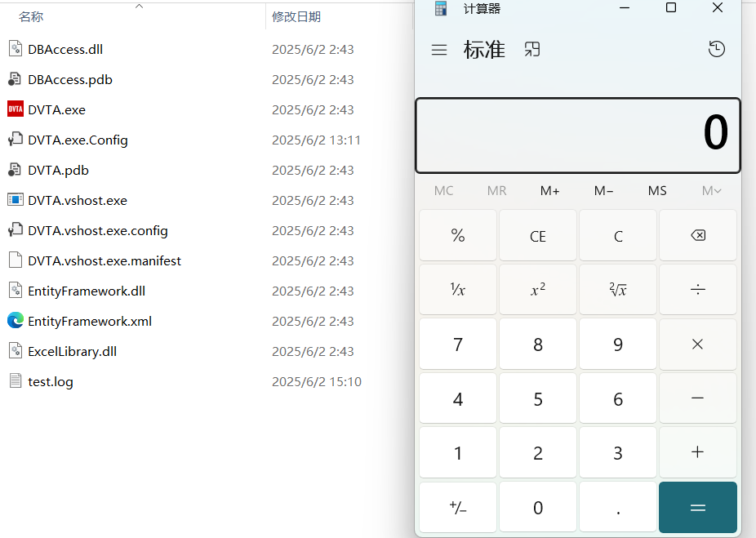
Task: Click the DVTA.vshost.exe.config file icon
Action: point(16,230)
